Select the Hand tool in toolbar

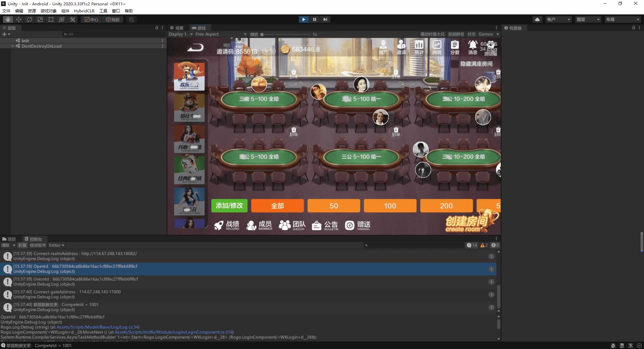click(x=8, y=19)
